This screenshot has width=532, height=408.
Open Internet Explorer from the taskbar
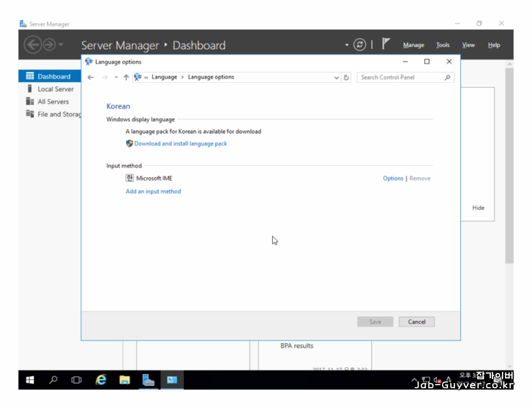point(101,380)
